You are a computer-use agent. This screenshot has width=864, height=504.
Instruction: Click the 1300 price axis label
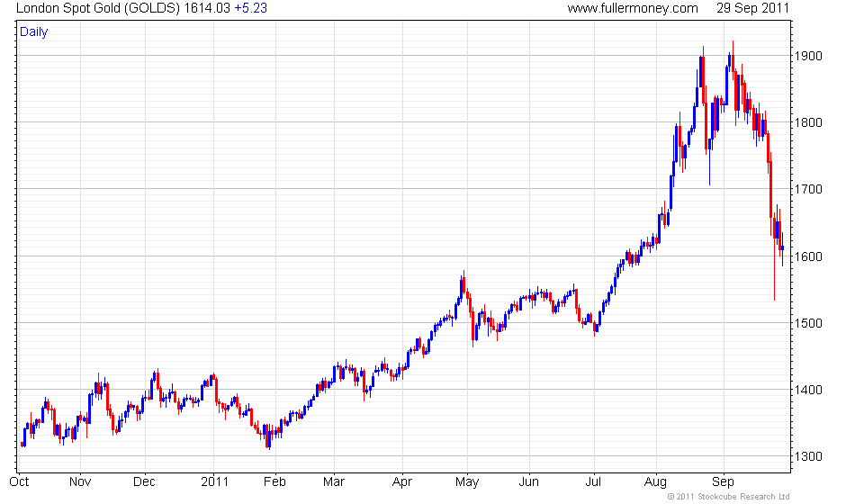click(x=808, y=456)
